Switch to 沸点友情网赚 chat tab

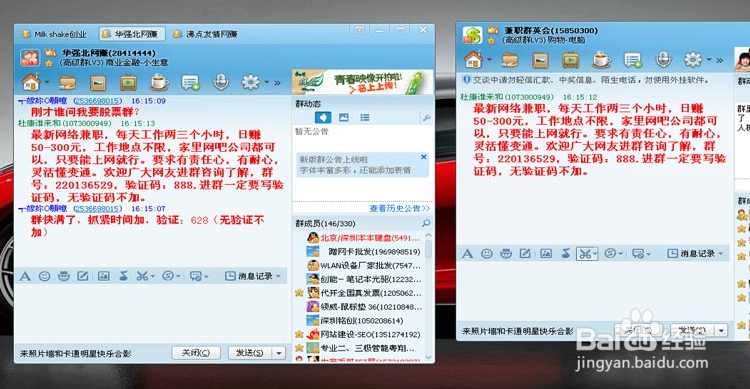[x=206, y=34]
